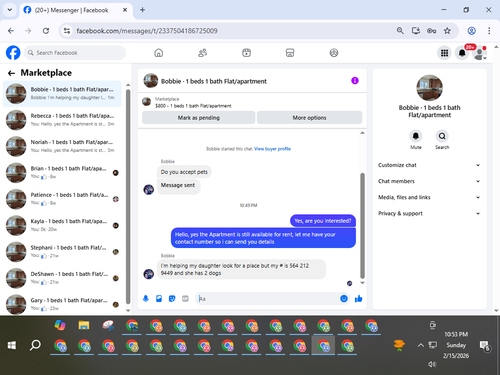The image size is (500, 375).
Task: Open the Marketplace storefront icon
Action: point(290,53)
